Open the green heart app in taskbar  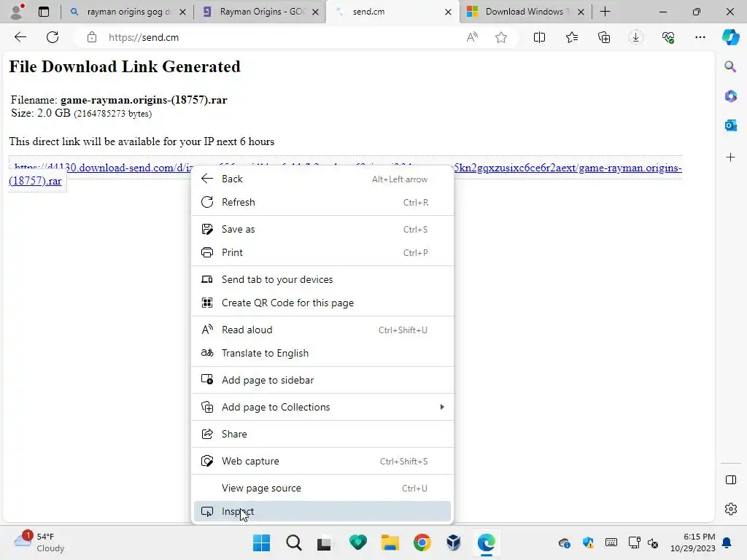(357, 542)
